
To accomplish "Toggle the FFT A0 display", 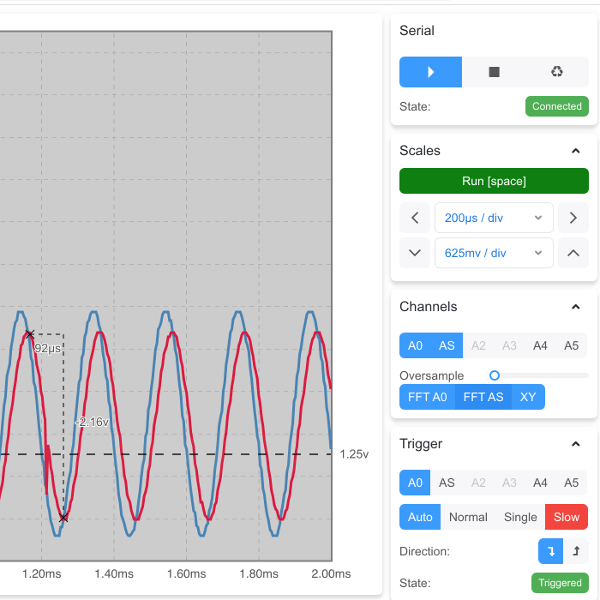I will [x=427, y=397].
